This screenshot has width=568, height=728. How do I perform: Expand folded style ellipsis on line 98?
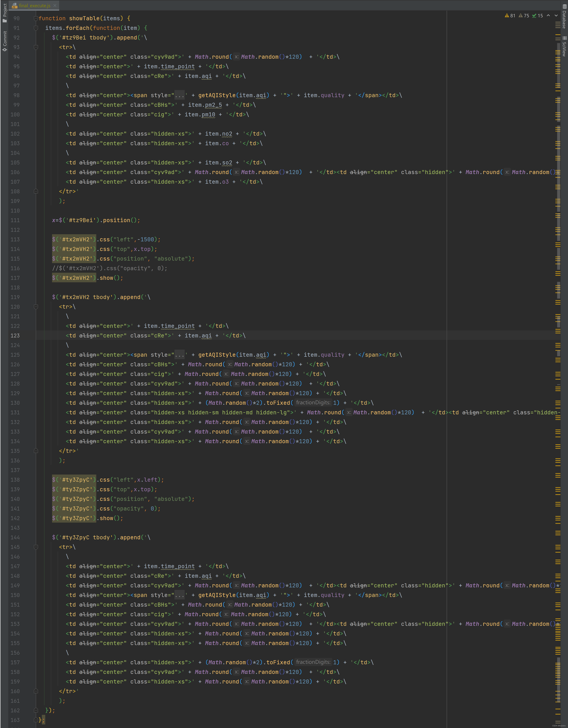(179, 96)
